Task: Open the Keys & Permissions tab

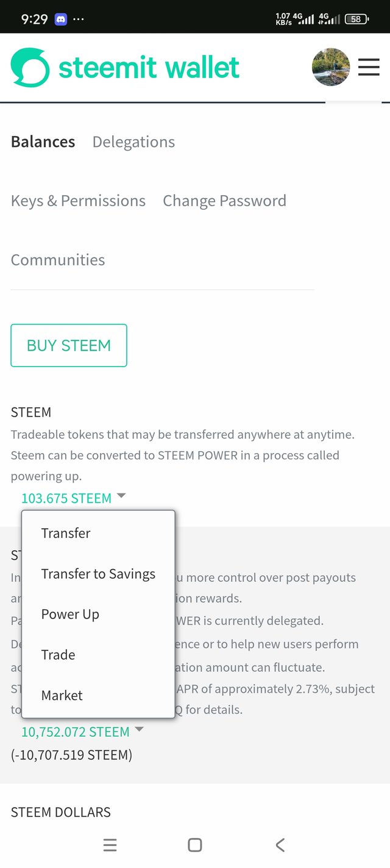Action: point(78,201)
